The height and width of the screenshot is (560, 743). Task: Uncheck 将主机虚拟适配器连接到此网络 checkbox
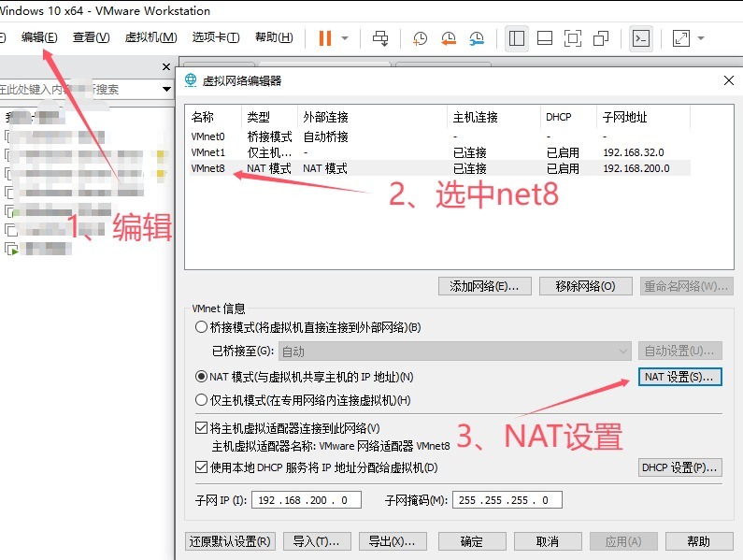201,427
